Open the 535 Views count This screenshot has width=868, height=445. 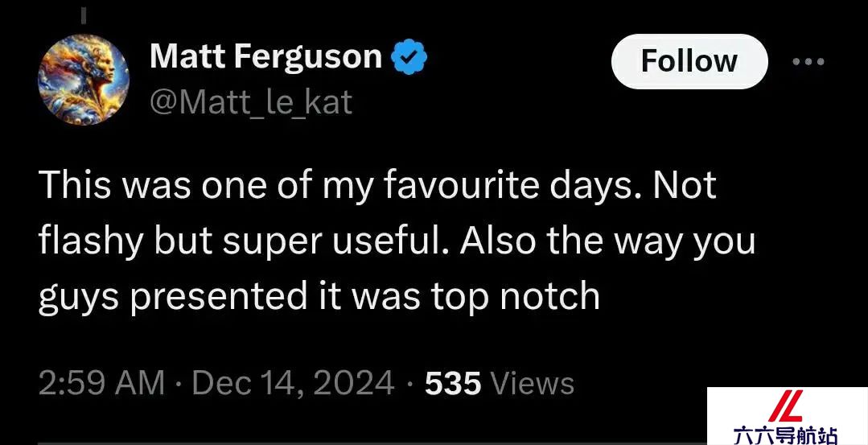(500, 383)
